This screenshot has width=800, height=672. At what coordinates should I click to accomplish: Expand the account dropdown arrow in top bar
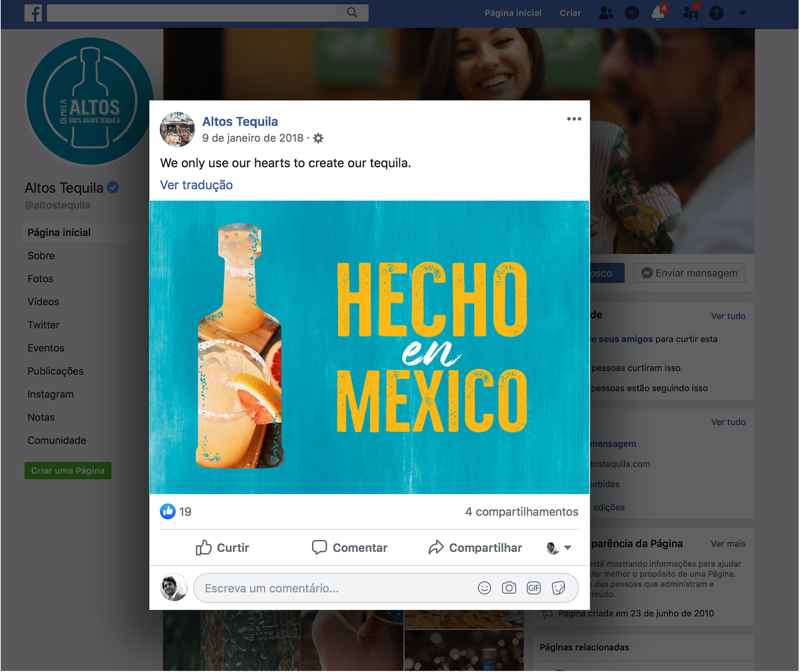[x=742, y=13]
